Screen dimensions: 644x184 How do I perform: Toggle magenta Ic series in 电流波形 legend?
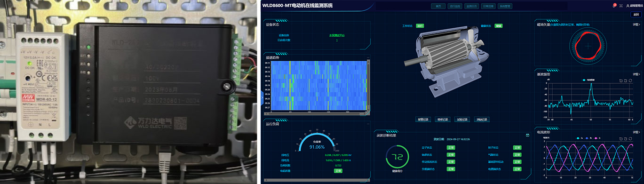(x=597, y=138)
